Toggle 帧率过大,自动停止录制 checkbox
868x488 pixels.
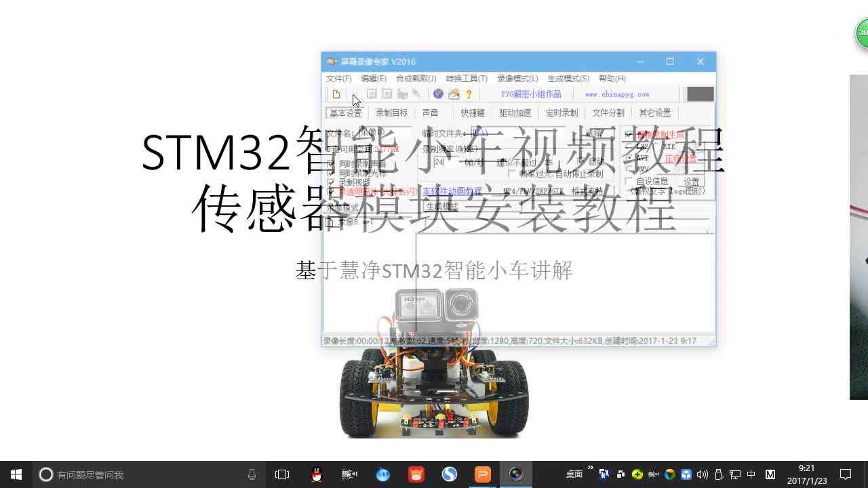[x=512, y=174]
